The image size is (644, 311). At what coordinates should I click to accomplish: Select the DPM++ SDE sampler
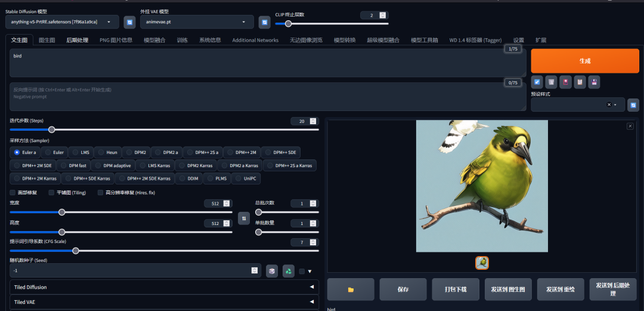pos(281,152)
